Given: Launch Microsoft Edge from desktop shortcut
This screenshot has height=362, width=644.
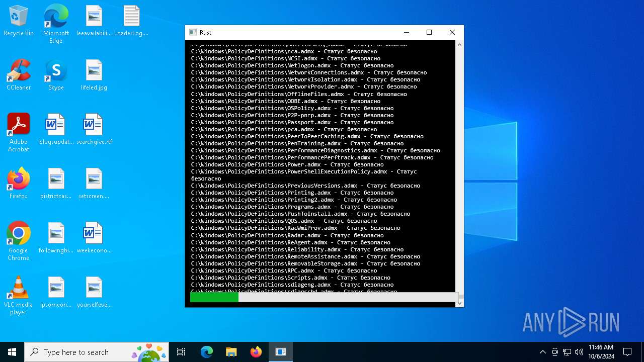Looking at the screenshot, I should 56,24.
